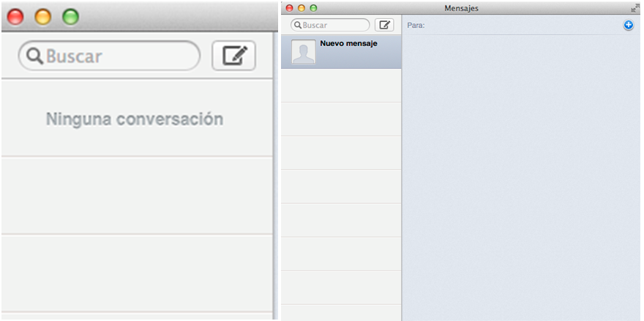Screen dimensions: 644x321
Task: Focus the Buscar search field in the Mensajes window
Action: point(330,25)
